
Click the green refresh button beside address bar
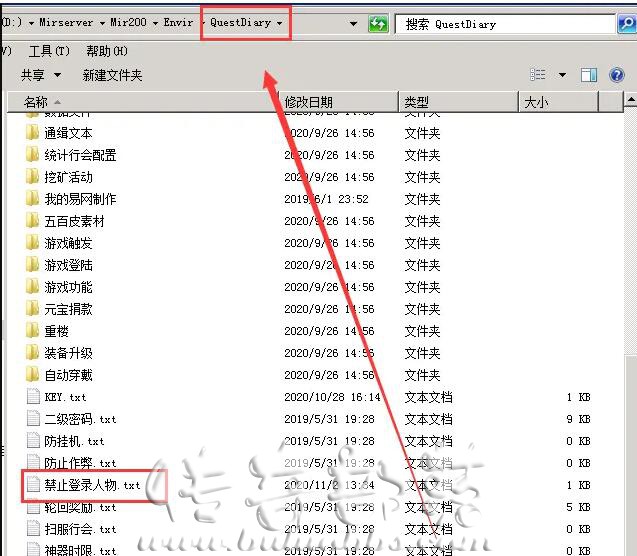point(378,24)
